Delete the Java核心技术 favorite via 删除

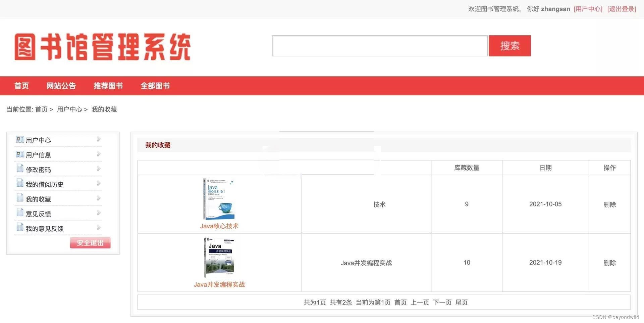point(610,204)
